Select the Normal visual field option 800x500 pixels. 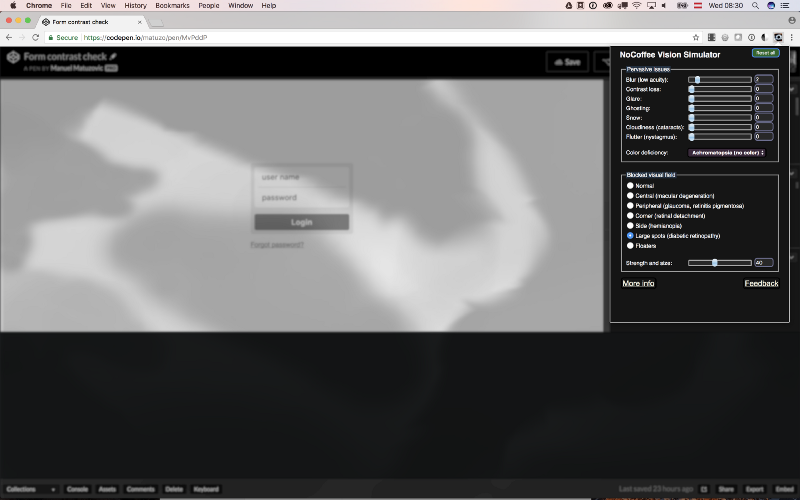(630, 185)
